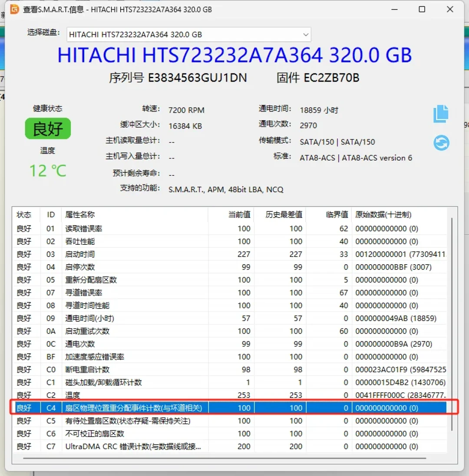Click raw data 0000000049AB (18859)

[x=396, y=318]
